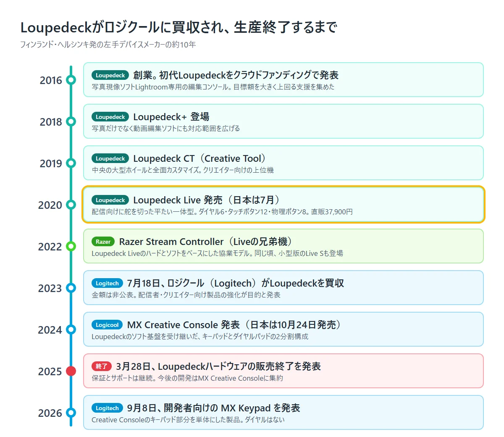Click the red 終了 badge

coord(102,366)
